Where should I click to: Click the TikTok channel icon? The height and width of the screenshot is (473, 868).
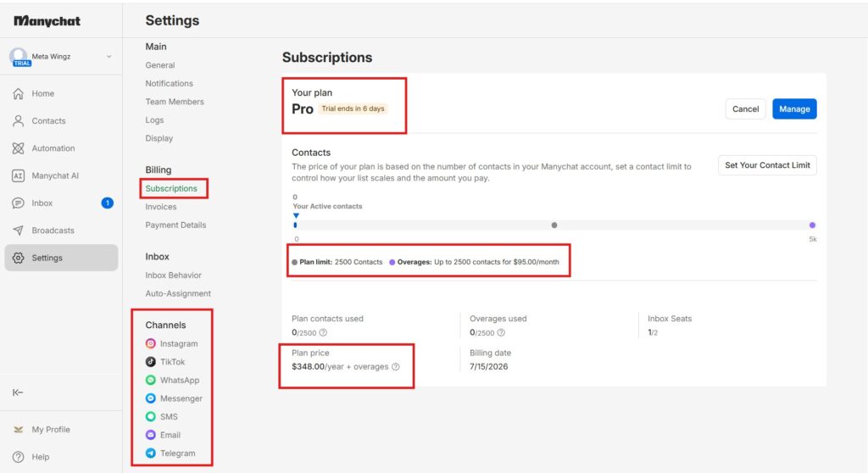tap(151, 362)
